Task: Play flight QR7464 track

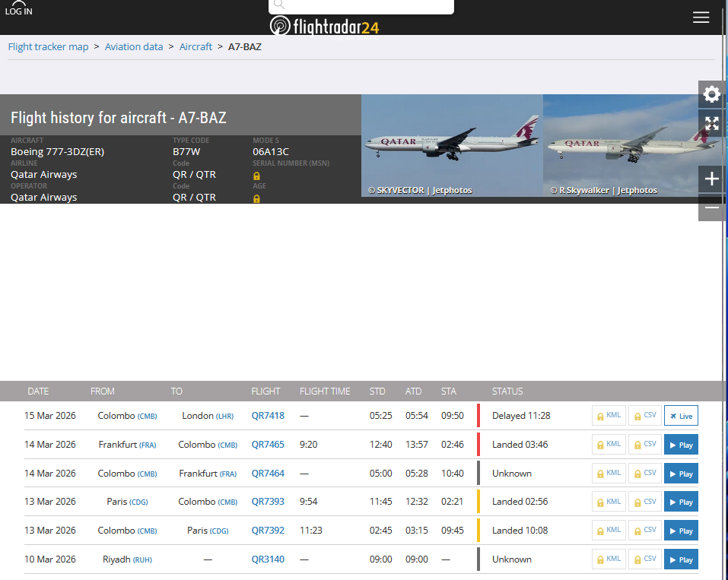Action: coord(681,474)
